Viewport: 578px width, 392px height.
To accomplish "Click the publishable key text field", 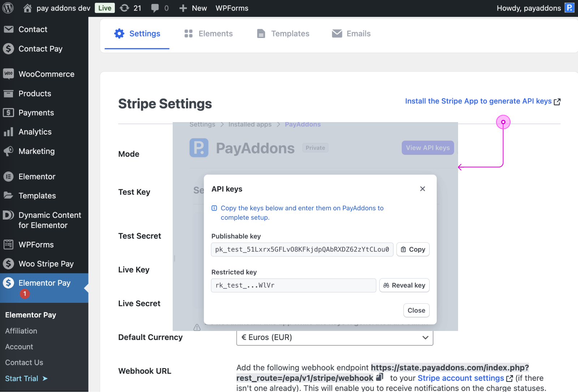I will [302, 249].
